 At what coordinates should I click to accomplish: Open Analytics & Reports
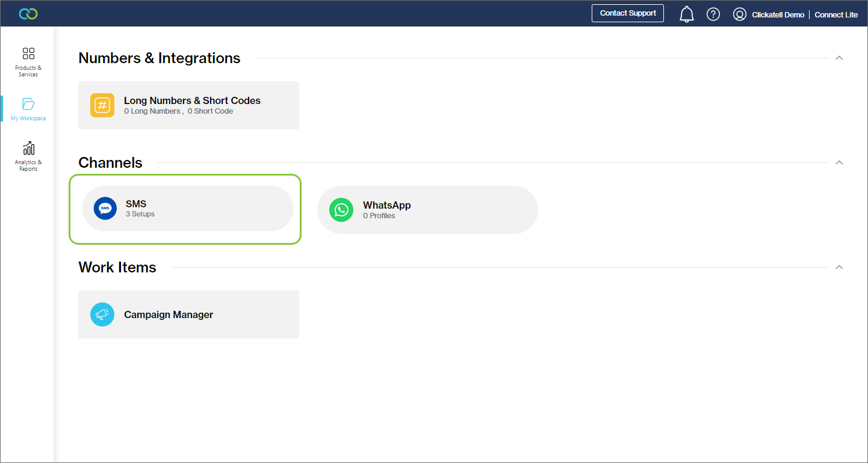(28, 156)
